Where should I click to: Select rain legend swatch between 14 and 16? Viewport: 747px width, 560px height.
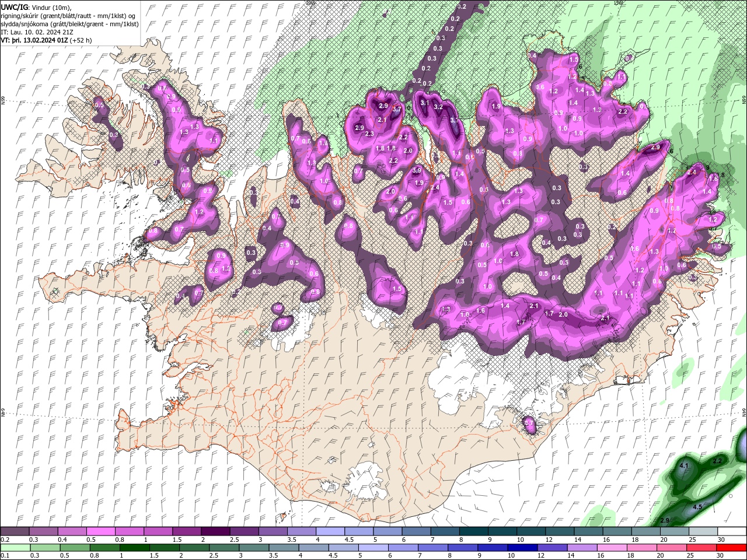pos(583,548)
